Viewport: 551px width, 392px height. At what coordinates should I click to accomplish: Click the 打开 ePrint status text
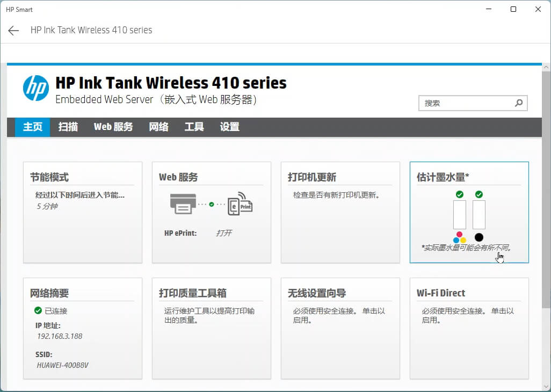click(224, 233)
